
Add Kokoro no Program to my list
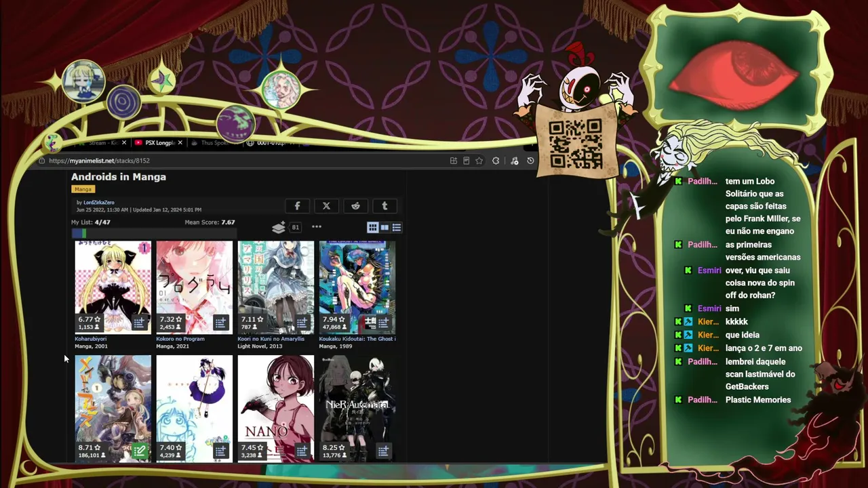pyautogui.click(x=220, y=322)
